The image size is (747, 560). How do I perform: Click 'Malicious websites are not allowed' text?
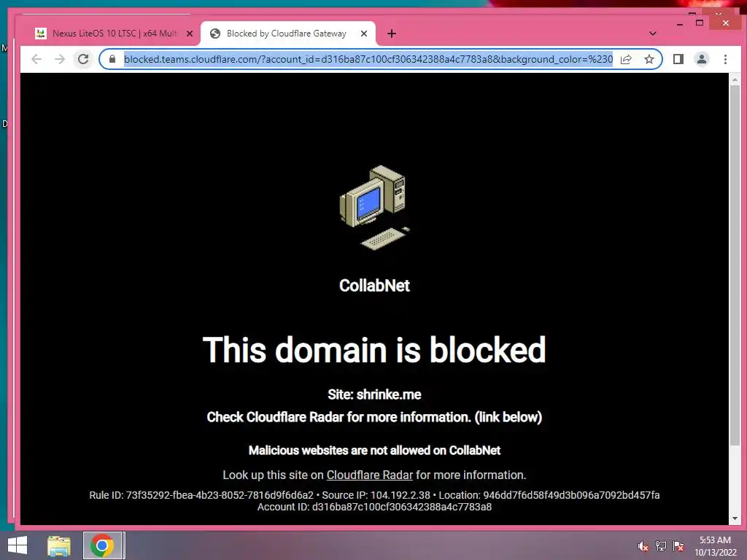[x=374, y=451]
